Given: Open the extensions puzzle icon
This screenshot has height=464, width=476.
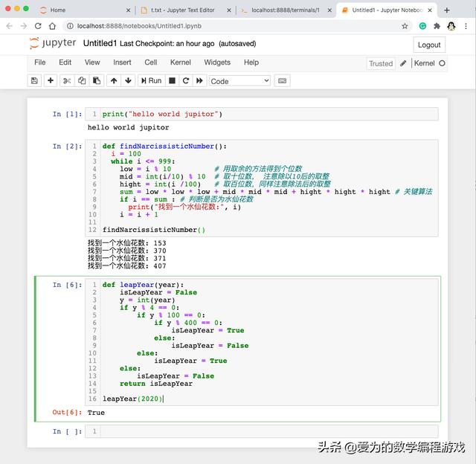Looking at the screenshot, I should tap(437, 26).
